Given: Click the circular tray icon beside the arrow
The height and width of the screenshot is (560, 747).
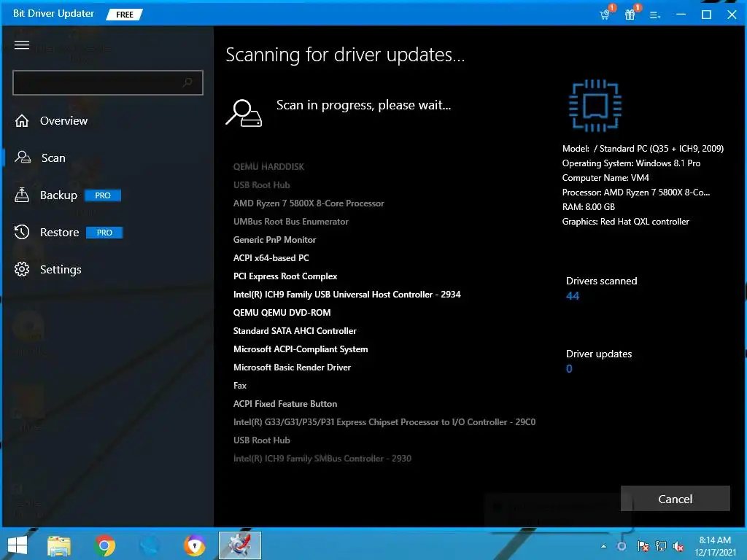Looking at the screenshot, I should click(622, 546).
